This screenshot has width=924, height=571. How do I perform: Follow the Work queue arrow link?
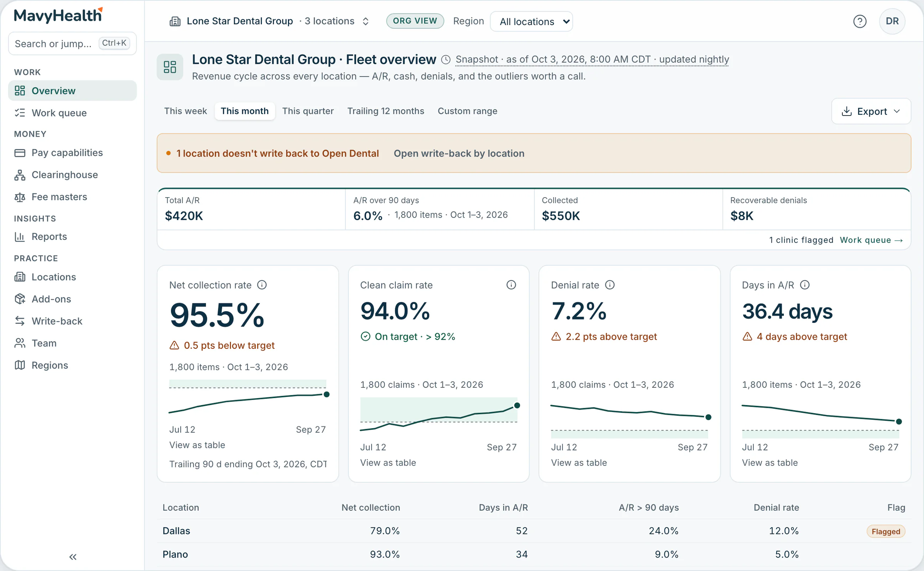871,240
